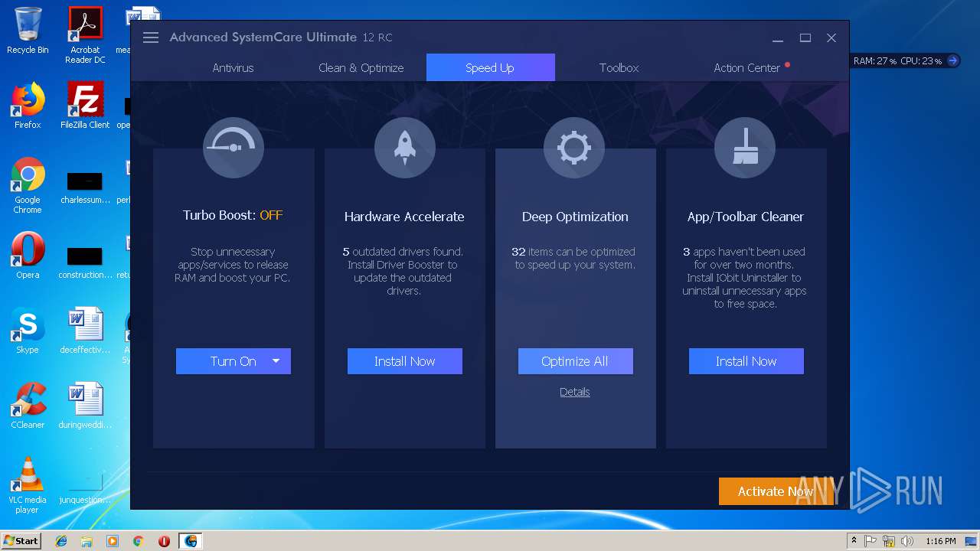Open the charlessum... desktop file
This screenshot has width=980, height=551.
pos(85,187)
